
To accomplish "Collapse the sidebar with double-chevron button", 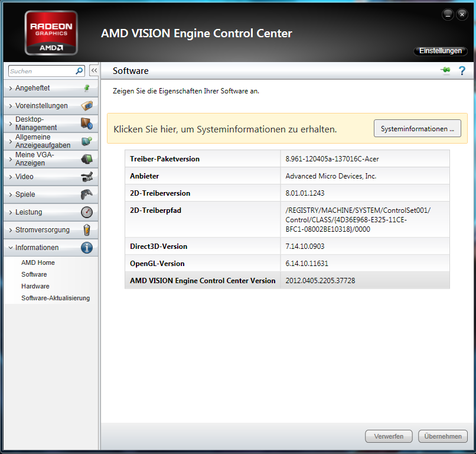I will [94, 70].
